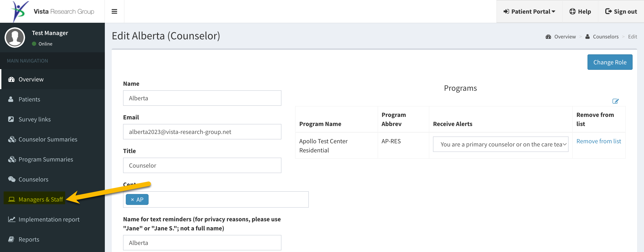Go to Counselor Summaries page
Viewport: 644px width, 252px height.
click(x=48, y=139)
